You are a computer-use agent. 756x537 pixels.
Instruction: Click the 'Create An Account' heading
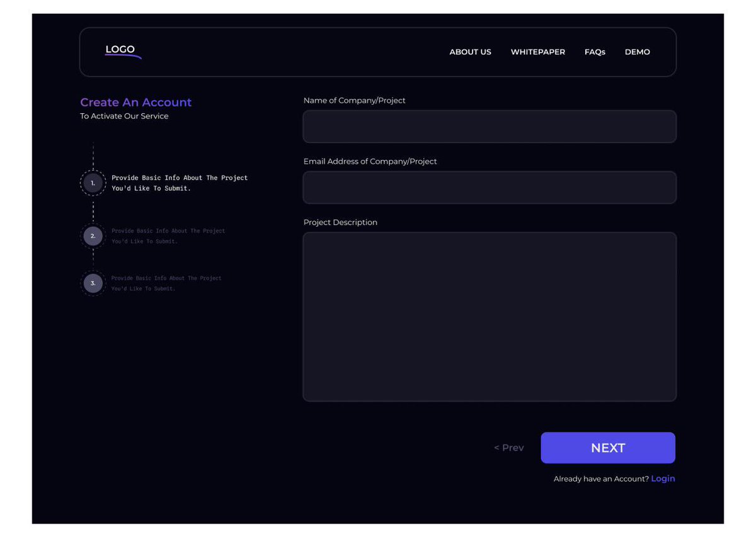coord(135,102)
